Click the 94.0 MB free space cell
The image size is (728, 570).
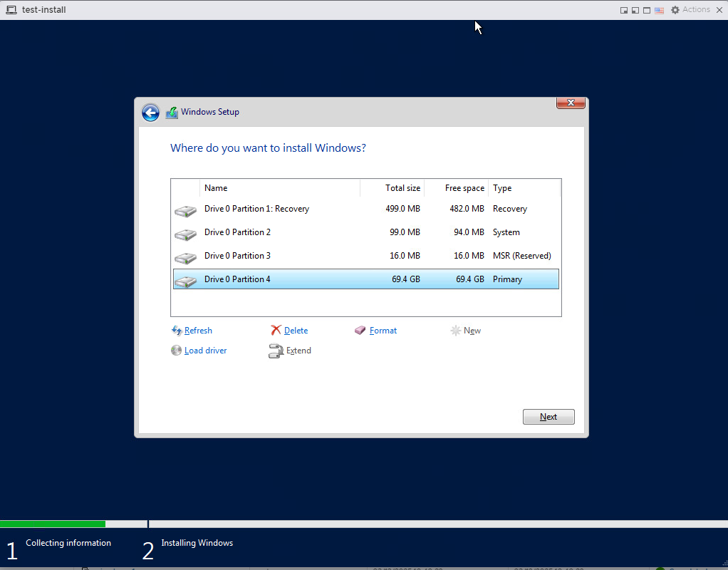point(469,232)
